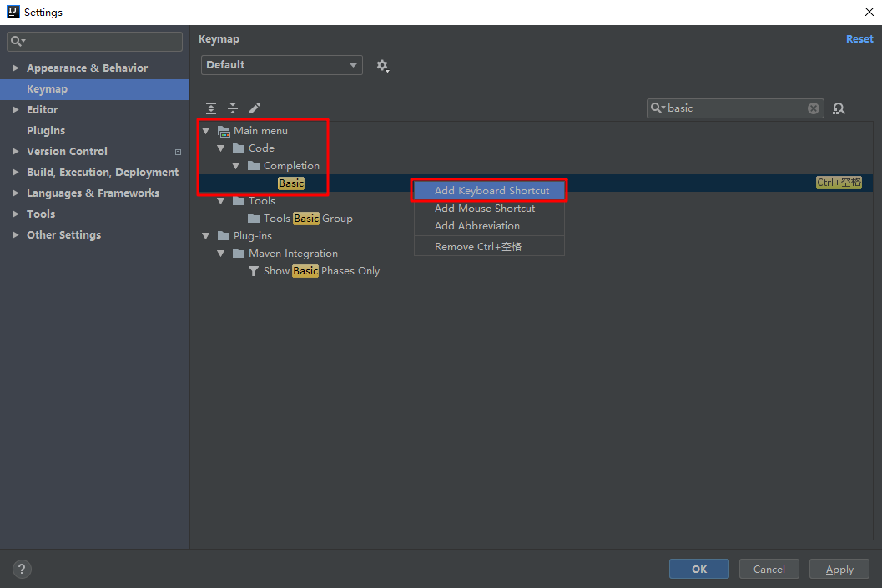Screen dimensions: 882x588
Task: Click the Reset link
Action: (x=859, y=39)
